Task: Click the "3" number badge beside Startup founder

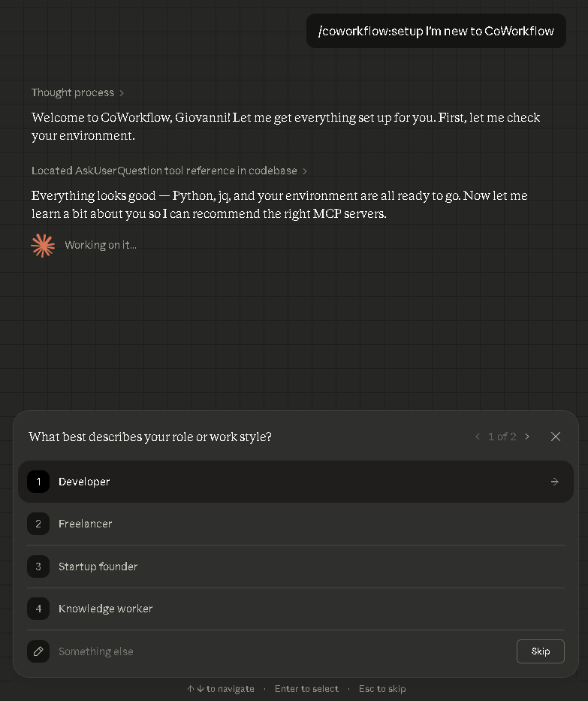Action: [38, 567]
